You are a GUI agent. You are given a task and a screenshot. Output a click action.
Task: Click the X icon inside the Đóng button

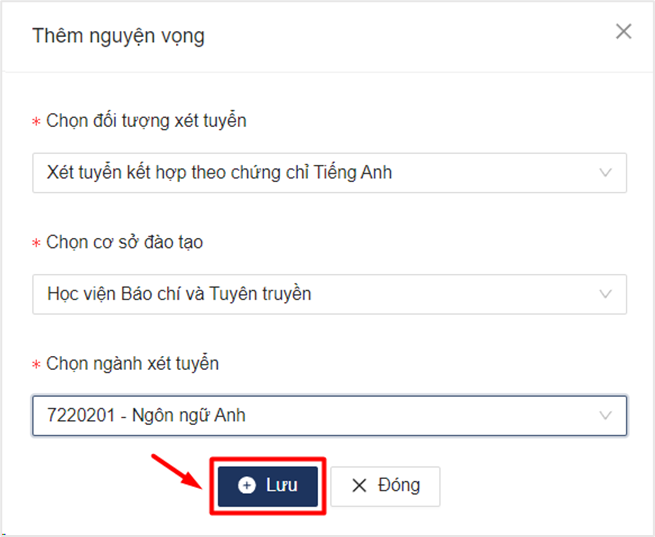[x=359, y=485]
